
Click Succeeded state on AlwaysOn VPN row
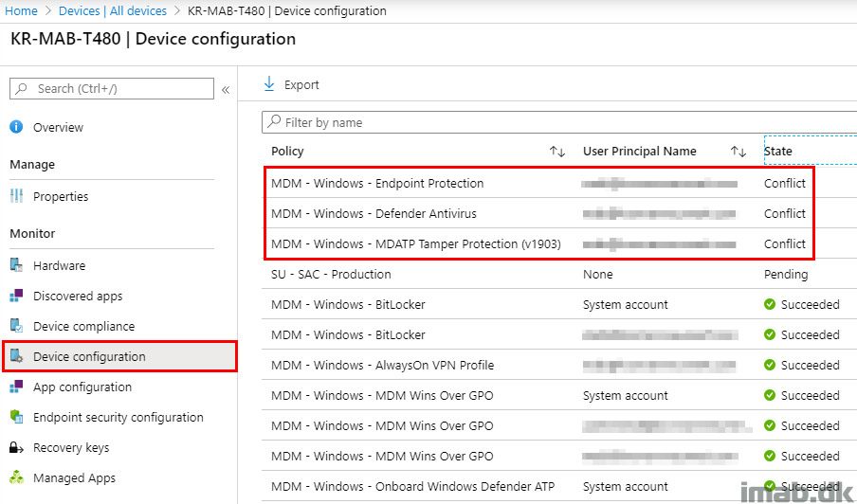click(802, 365)
